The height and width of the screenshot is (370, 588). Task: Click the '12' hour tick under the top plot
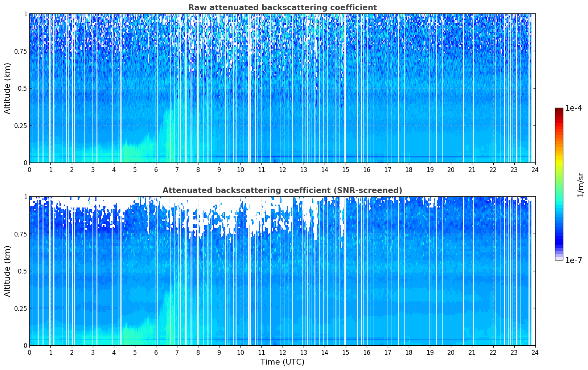coord(282,169)
